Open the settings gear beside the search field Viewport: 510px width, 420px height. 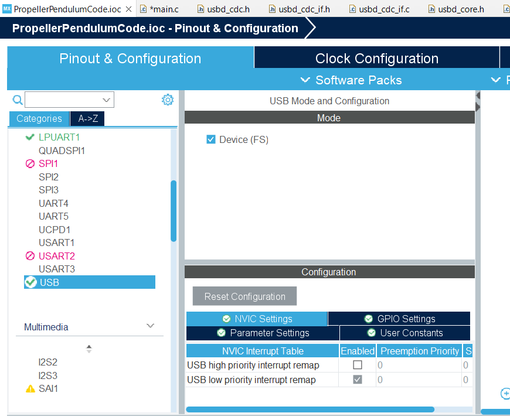pyautogui.click(x=168, y=100)
